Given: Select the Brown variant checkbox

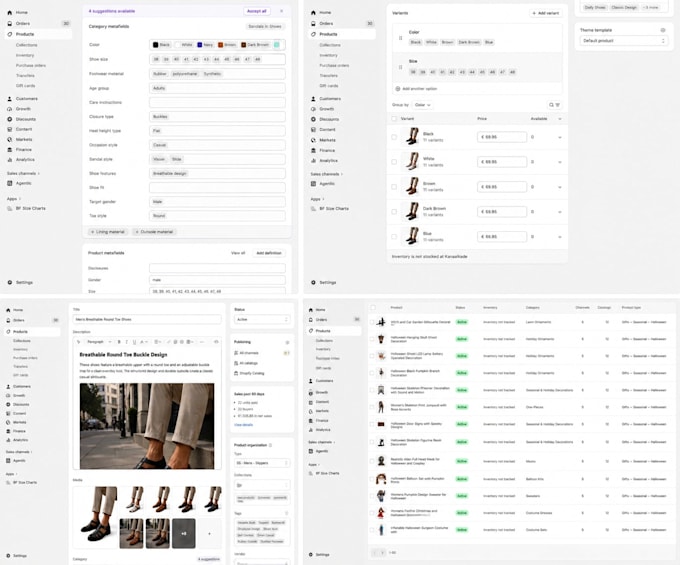Looking at the screenshot, I should point(394,187).
